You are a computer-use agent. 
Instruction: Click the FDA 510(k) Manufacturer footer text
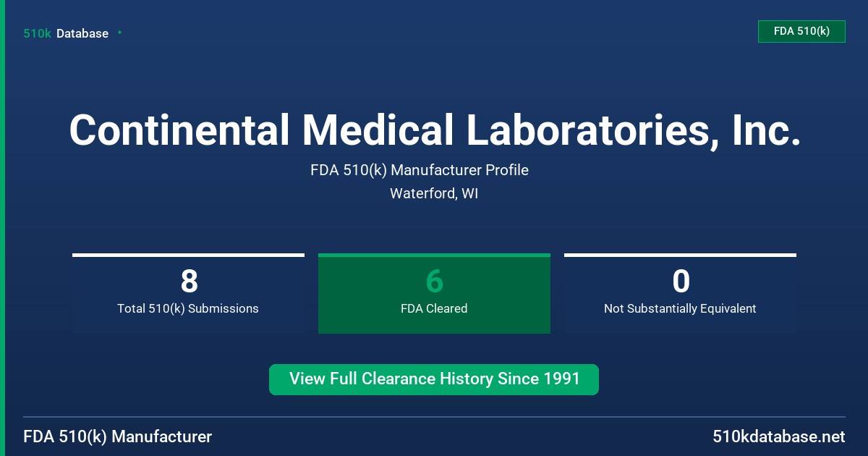point(118,436)
